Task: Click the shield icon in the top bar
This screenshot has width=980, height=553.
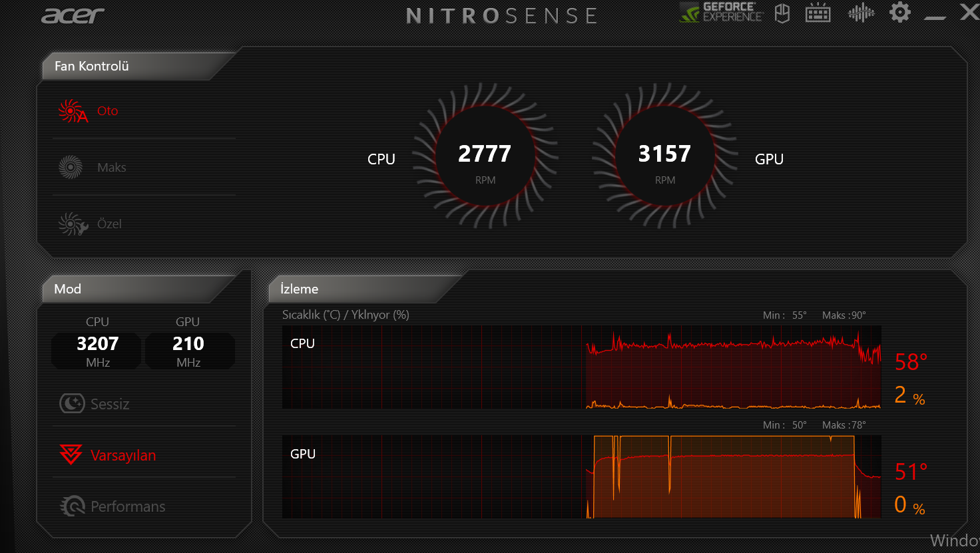Action: click(782, 13)
